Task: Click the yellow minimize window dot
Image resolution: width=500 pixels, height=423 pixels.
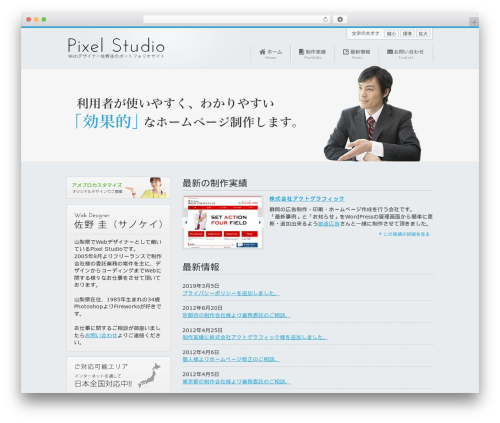Action: coord(36,19)
